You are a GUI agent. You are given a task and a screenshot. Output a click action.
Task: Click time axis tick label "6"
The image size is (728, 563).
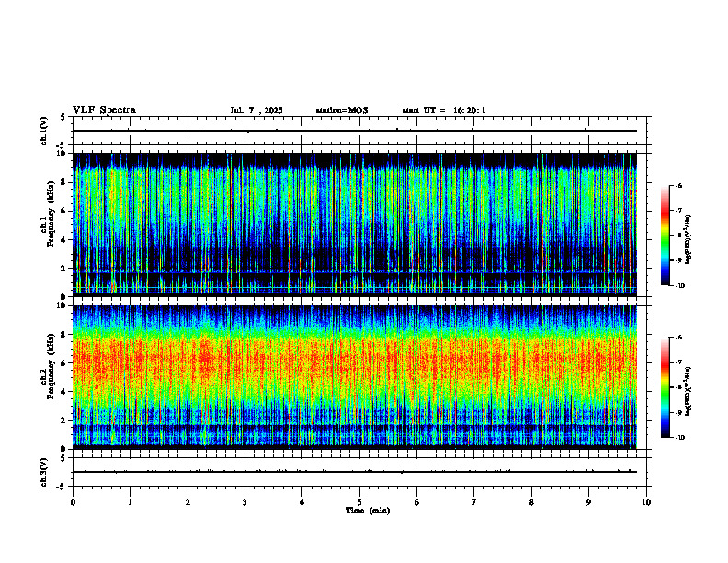pos(416,502)
